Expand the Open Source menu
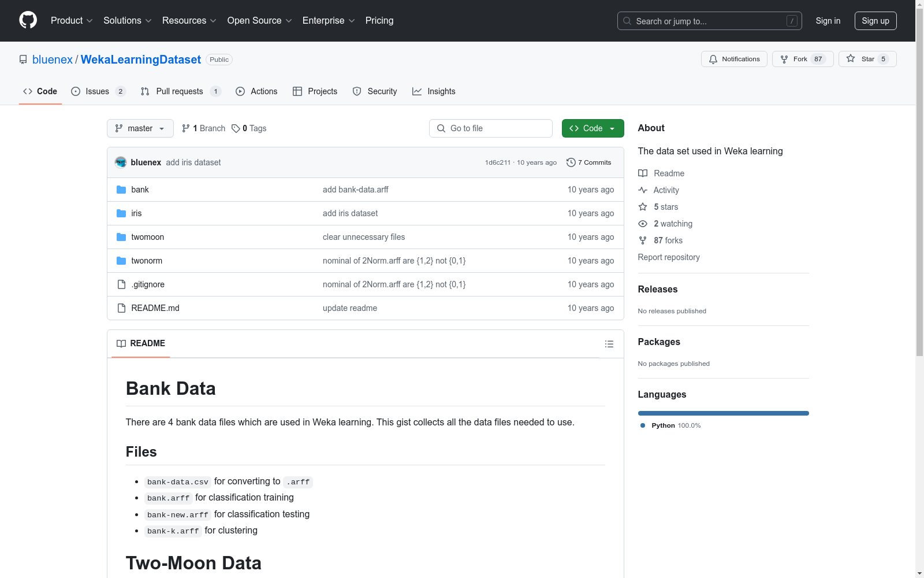924x578 pixels. [x=260, y=20]
